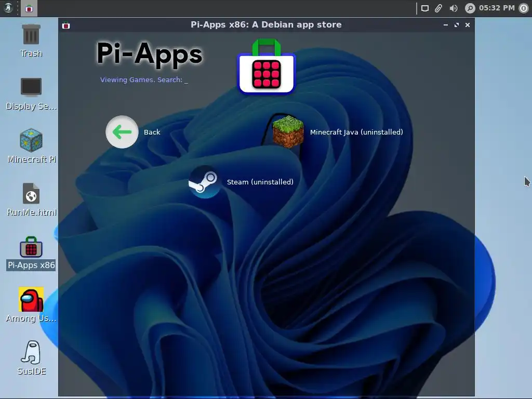Select Minecraft Java (uninstalled) label
532x399 pixels.
(356, 132)
